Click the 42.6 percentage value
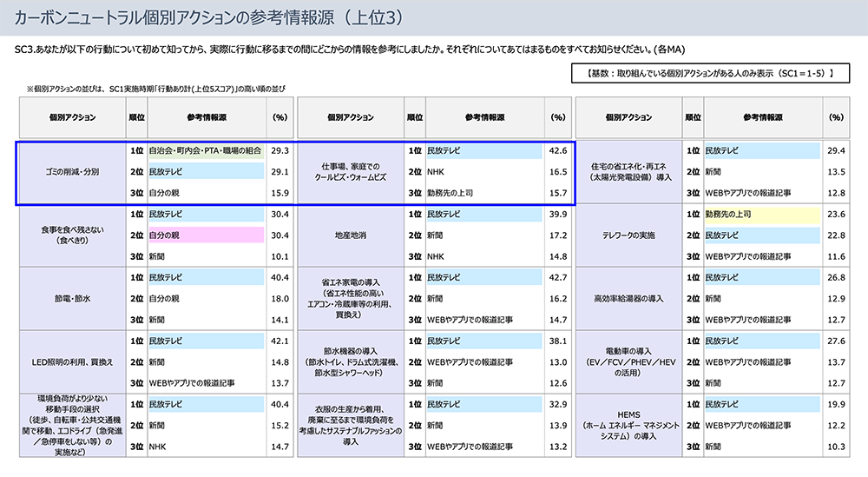The width and height of the screenshot is (868, 477). click(x=558, y=150)
